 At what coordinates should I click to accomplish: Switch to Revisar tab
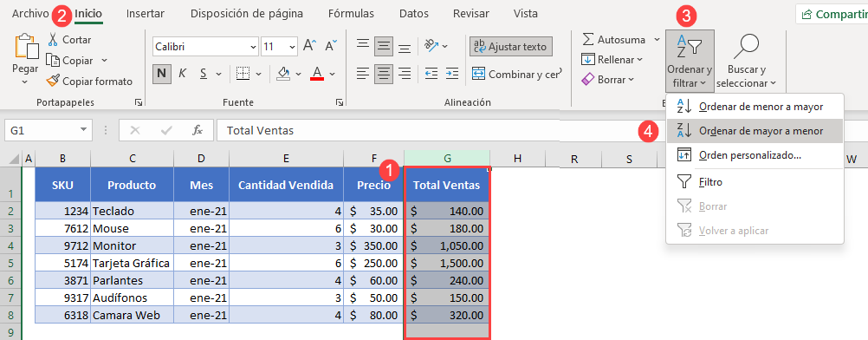[x=470, y=14]
